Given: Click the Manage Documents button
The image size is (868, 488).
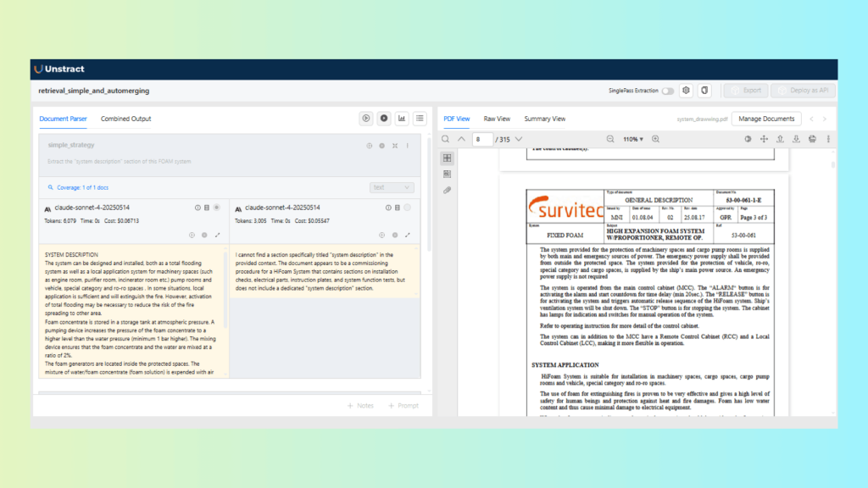Looking at the screenshot, I should (x=765, y=119).
